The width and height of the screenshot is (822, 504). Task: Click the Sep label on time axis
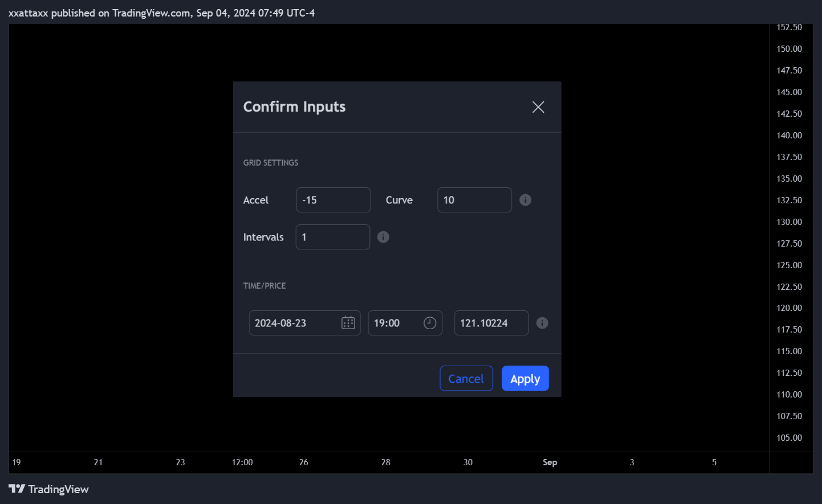550,462
